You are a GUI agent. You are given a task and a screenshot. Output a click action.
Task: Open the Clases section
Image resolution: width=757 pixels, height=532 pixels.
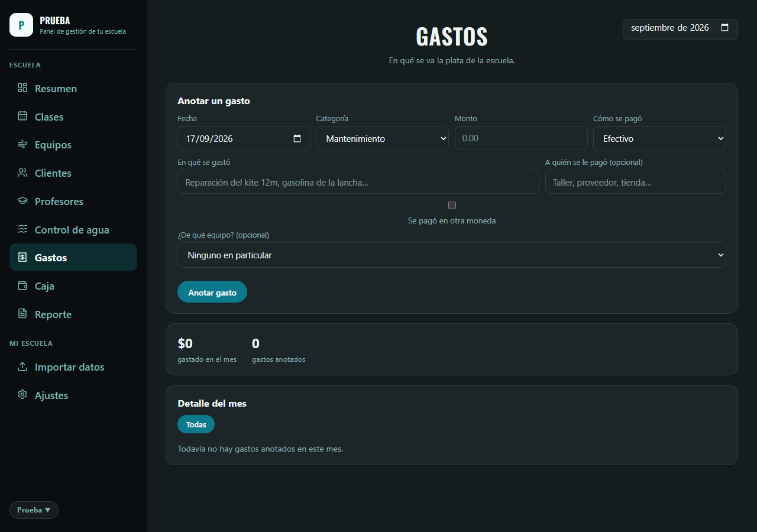click(73, 117)
